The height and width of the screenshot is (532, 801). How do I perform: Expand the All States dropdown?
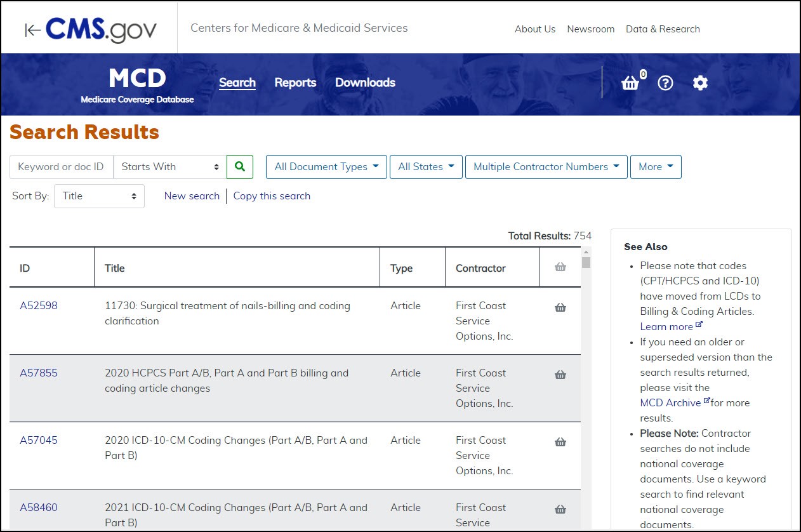coord(426,167)
